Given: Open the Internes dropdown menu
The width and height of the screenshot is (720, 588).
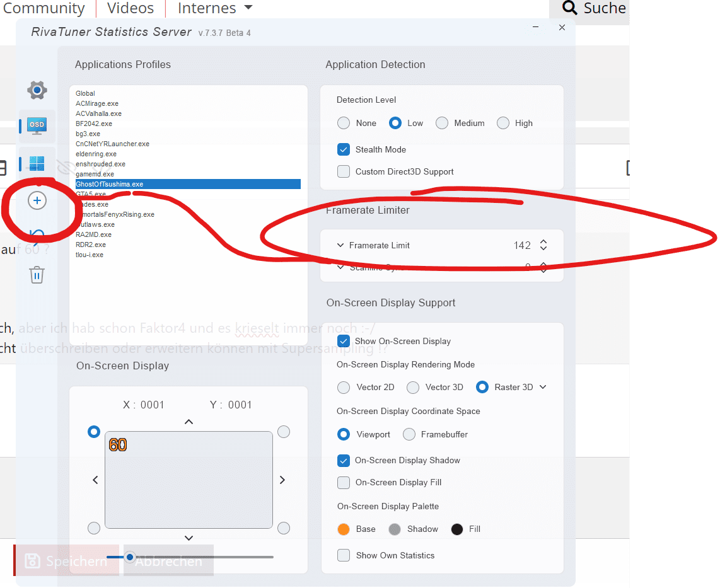Looking at the screenshot, I should pyautogui.click(x=215, y=8).
